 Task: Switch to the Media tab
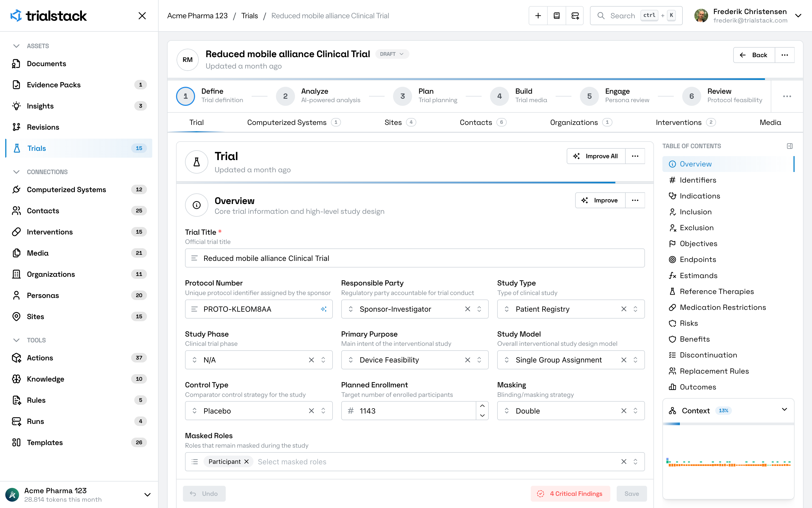[770, 123]
